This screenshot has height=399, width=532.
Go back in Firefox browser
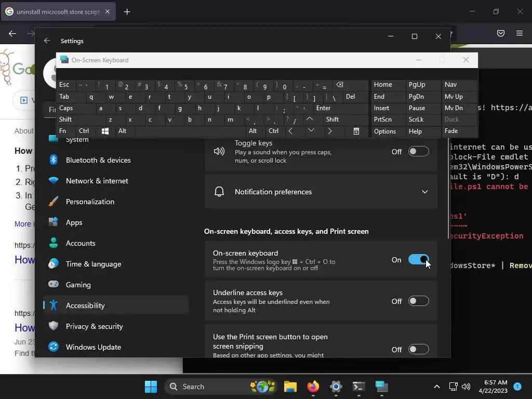(12, 33)
